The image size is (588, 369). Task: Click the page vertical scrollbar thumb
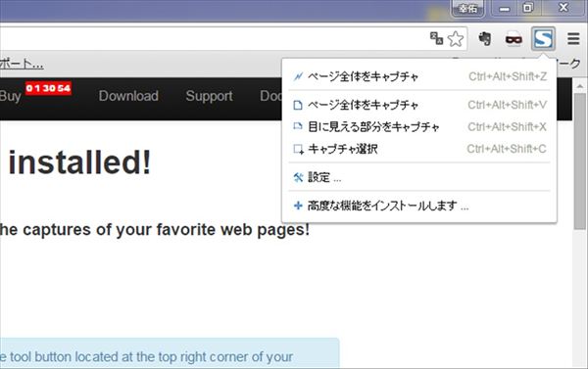coord(580,161)
